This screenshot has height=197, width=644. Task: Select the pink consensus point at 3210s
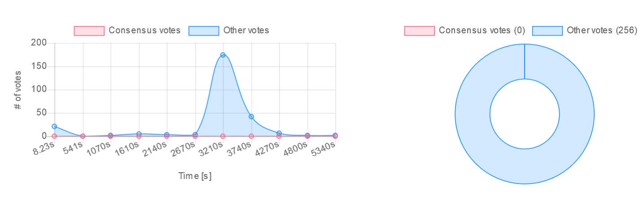pos(223,136)
